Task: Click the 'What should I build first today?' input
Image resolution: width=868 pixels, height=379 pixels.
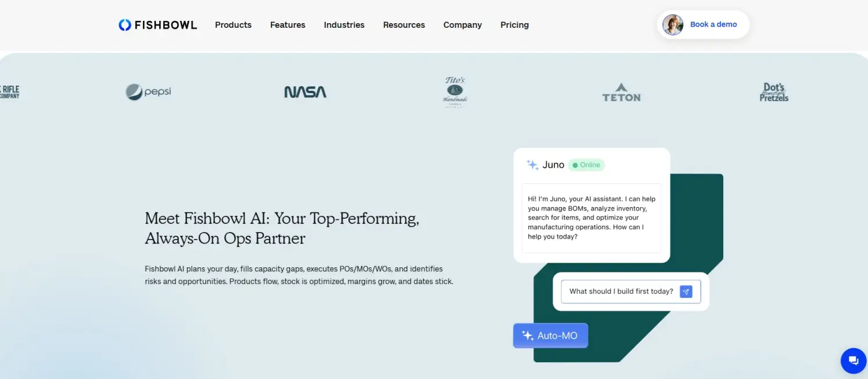Action: pos(631,292)
